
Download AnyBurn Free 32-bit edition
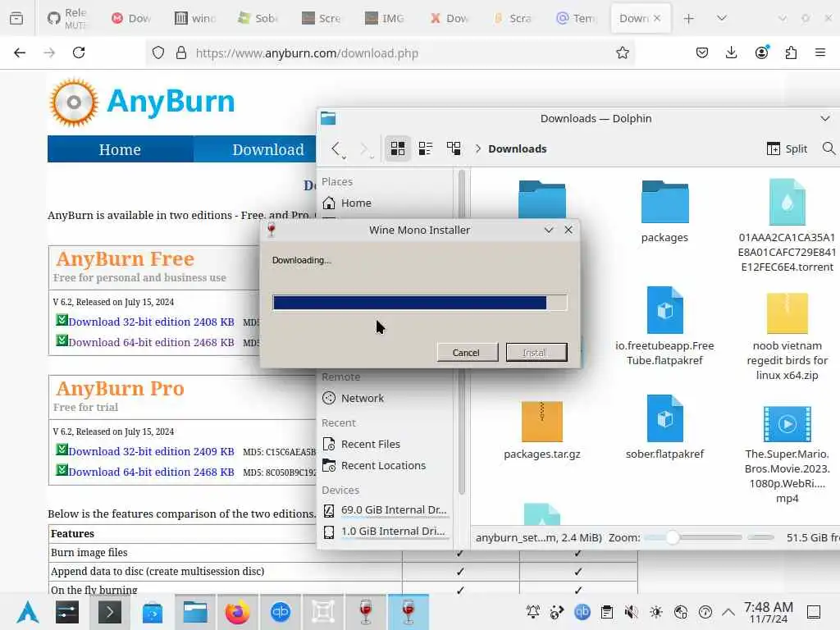coord(151,322)
